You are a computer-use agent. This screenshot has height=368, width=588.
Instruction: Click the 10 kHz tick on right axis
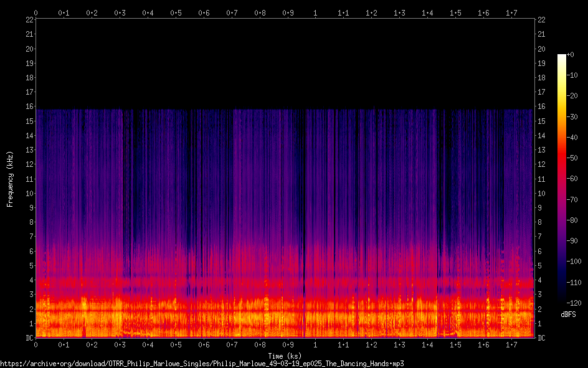(x=541, y=194)
